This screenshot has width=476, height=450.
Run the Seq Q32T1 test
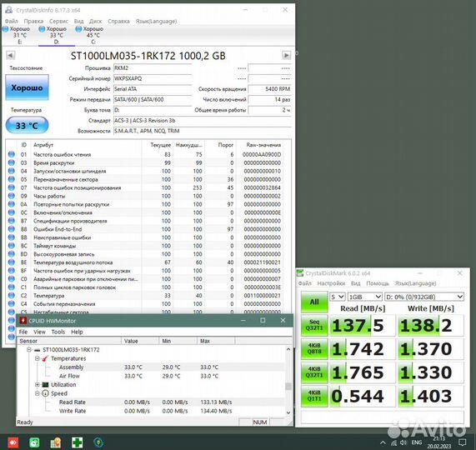[x=314, y=325]
